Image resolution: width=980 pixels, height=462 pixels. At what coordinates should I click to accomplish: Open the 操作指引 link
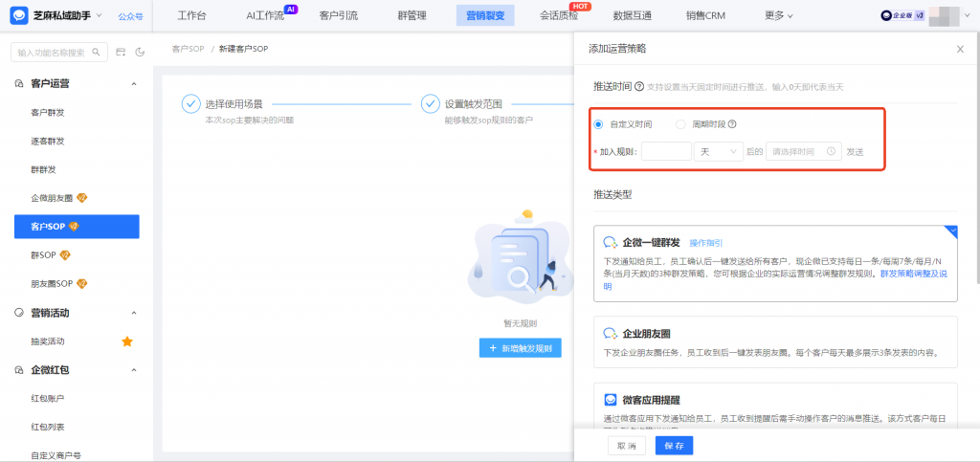click(x=706, y=243)
